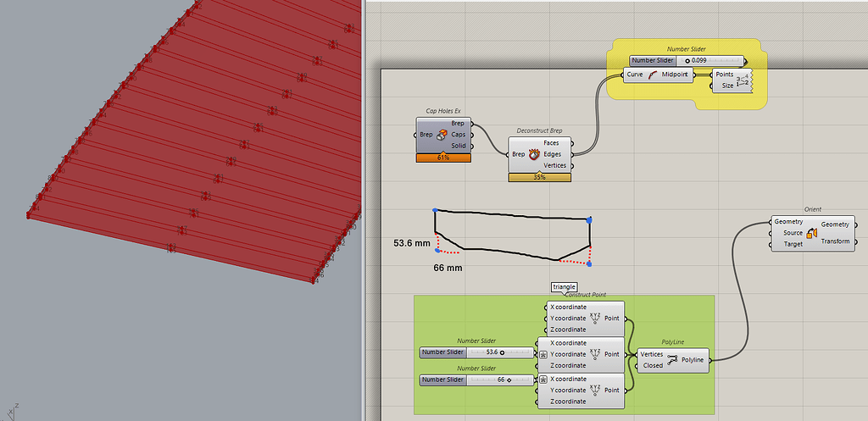
Task: Click the Target input of Orient
Action: coord(793,244)
